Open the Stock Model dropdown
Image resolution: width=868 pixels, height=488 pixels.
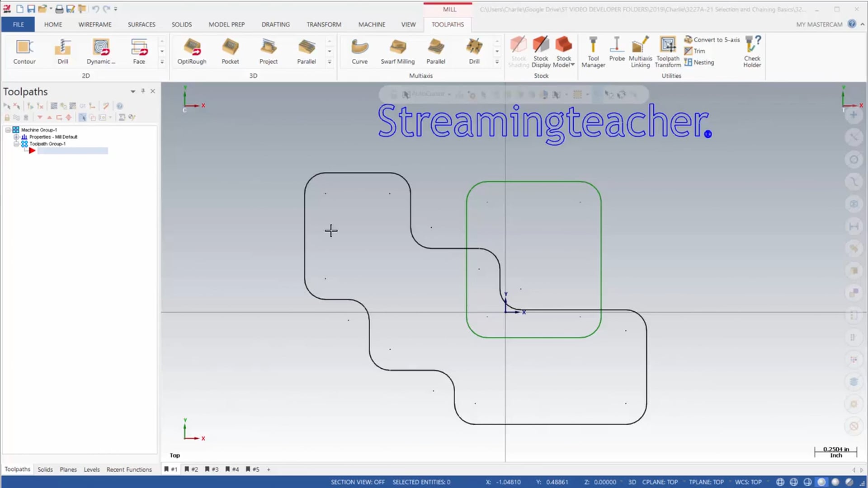click(x=564, y=52)
